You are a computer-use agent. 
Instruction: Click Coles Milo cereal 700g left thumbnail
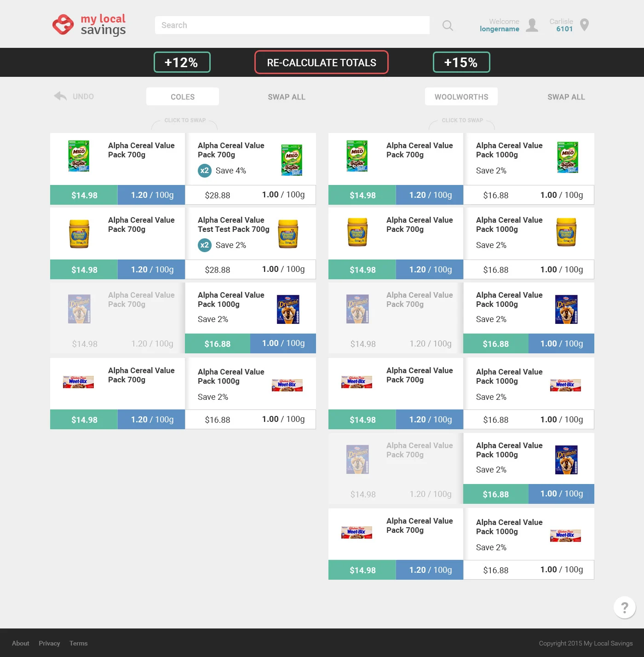click(x=79, y=156)
